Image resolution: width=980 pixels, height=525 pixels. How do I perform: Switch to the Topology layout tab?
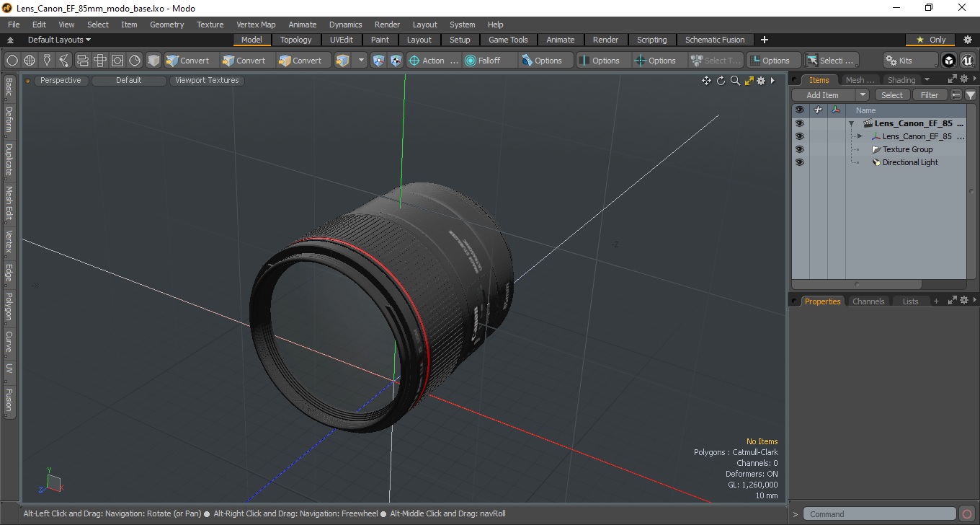[x=295, y=40]
